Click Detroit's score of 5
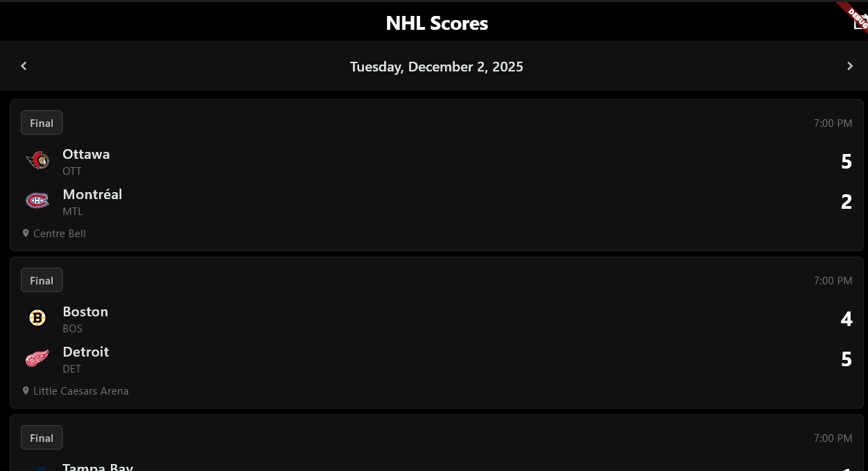Image resolution: width=868 pixels, height=471 pixels. (847, 358)
